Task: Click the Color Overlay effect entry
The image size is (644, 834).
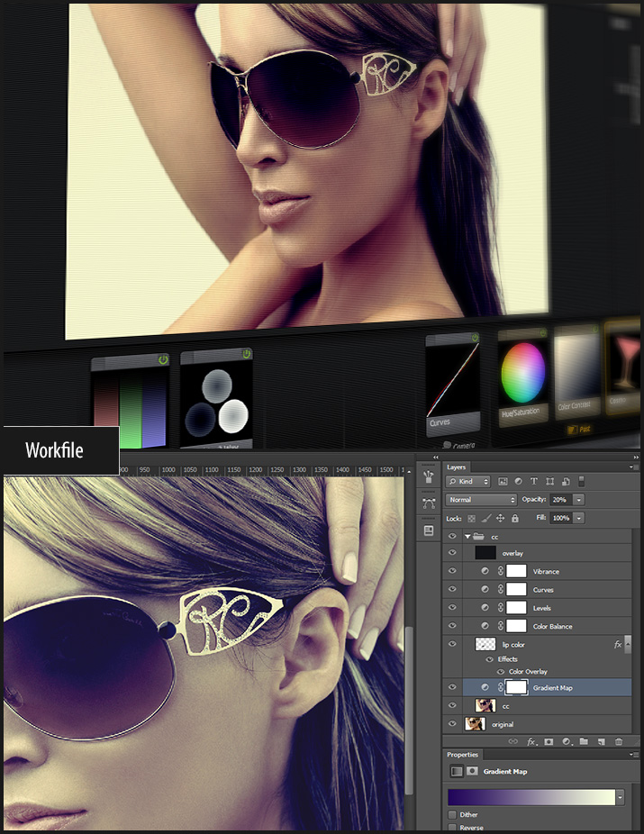Action: click(x=529, y=672)
